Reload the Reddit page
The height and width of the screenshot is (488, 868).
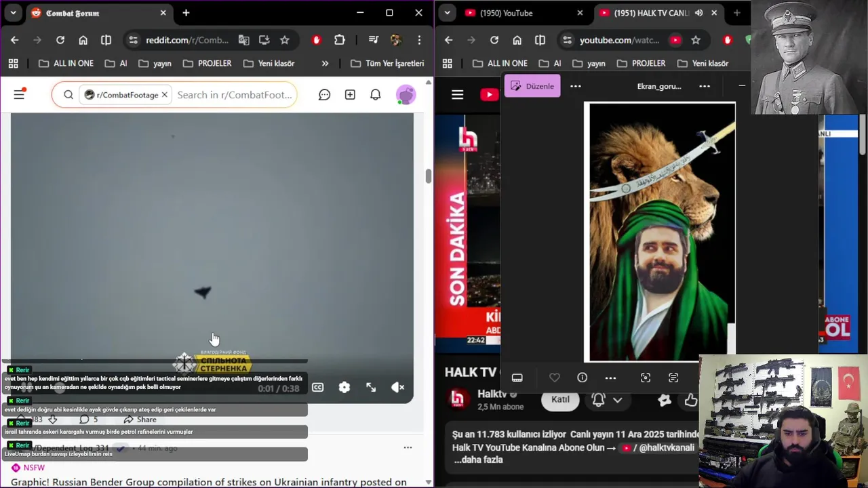coord(60,40)
